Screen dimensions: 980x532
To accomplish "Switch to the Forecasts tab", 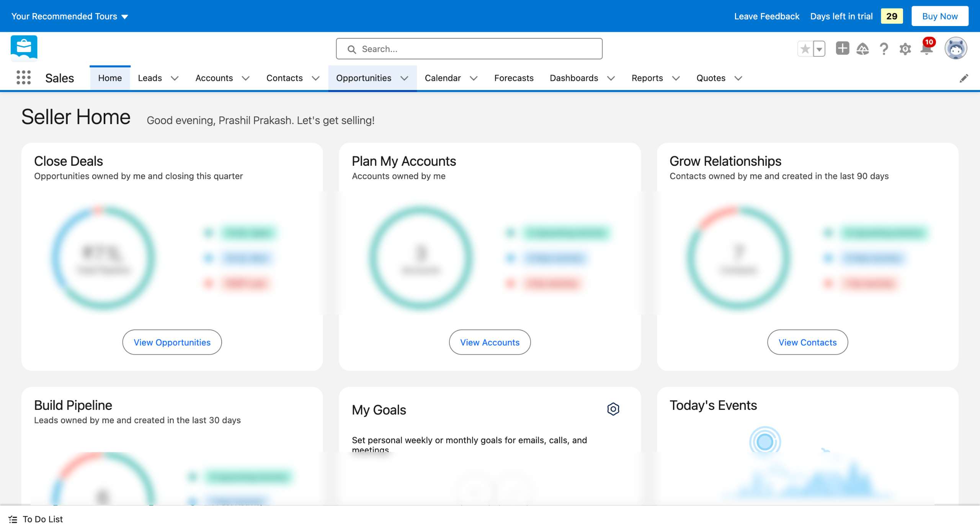I will 514,78.
